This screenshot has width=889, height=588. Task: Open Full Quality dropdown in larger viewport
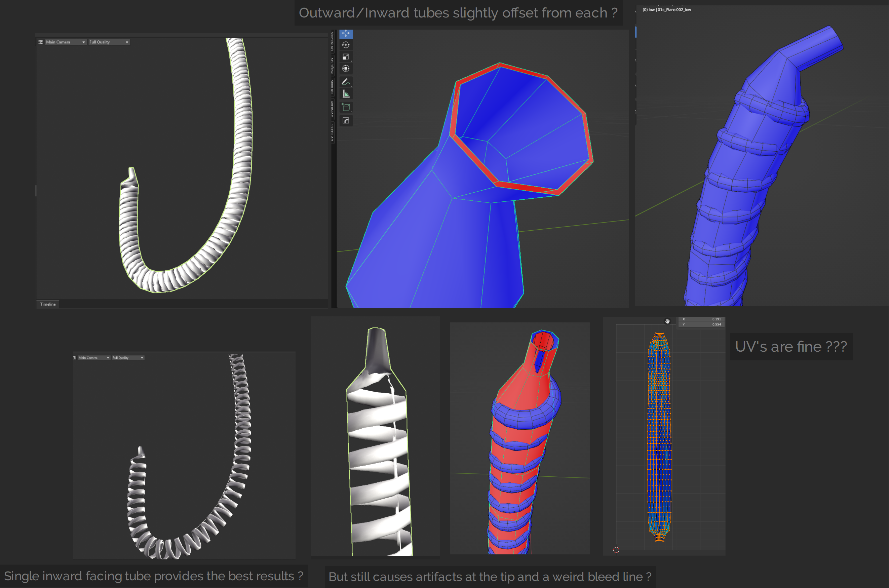tap(109, 42)
